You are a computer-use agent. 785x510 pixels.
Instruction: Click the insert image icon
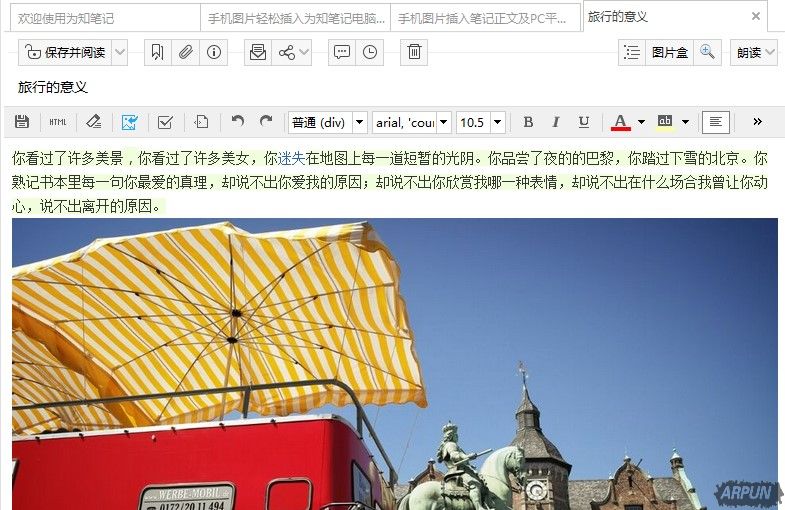pyautogui.click(x=129, y=122)
